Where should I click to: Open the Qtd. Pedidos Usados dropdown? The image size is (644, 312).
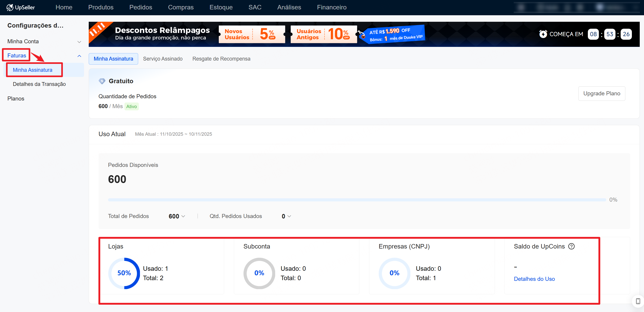click(286, 216)
